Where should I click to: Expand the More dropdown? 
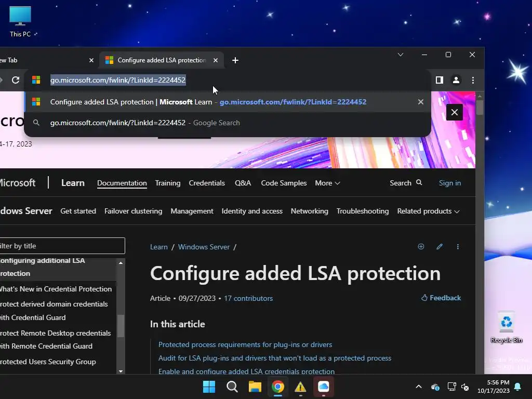point(327,183)
